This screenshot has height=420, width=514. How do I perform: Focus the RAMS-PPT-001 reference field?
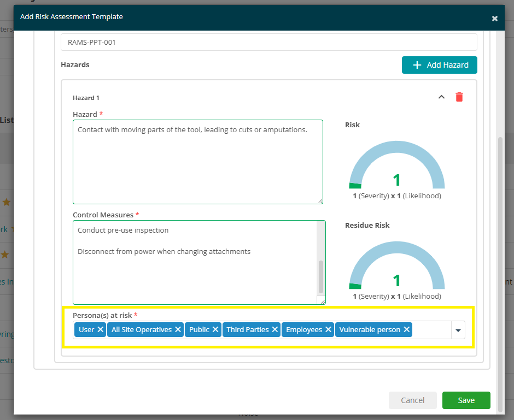point(269,42)
